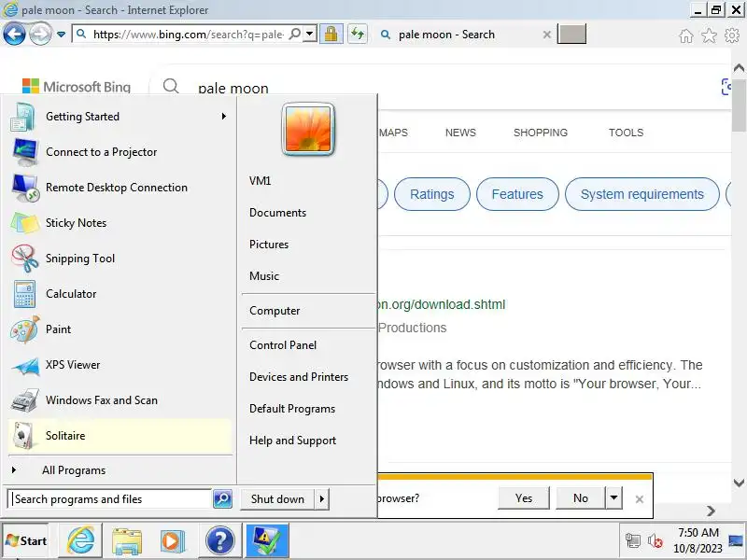Open Pictures library
The height and width of the screenshot is (560, 747).
click(x=269, y=245)
